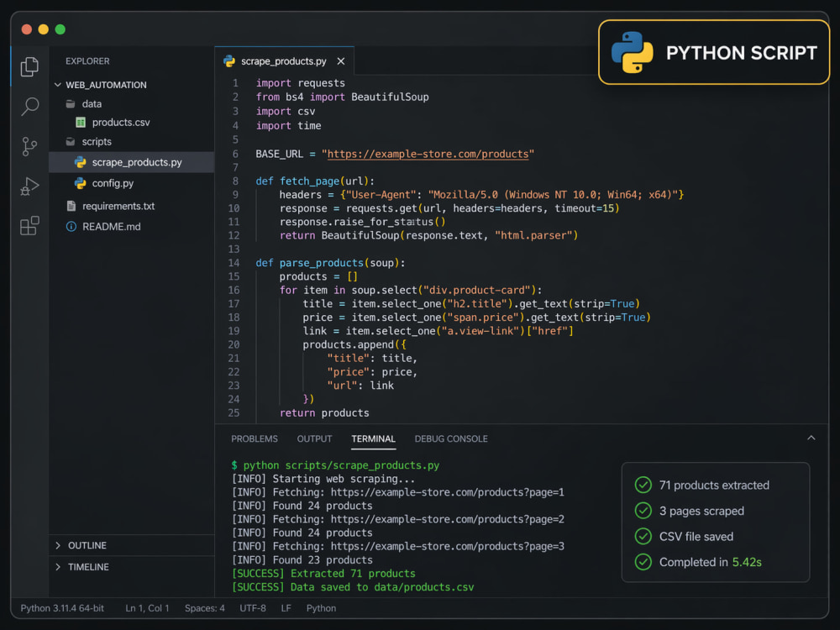Click the checkmark beside 3 pages scraped
The width and height of the screenshot is (840, 630).
[x=643, y=511]
